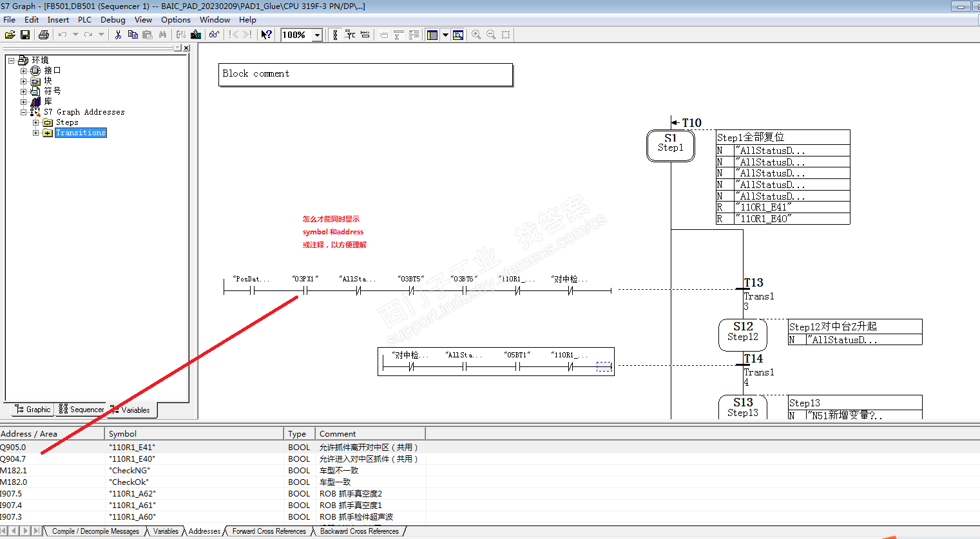Image resolution: width=980 pixels, height=539 pixels.
Task: Click the Zoom In magnifier icon
Action: click(476, 35)
